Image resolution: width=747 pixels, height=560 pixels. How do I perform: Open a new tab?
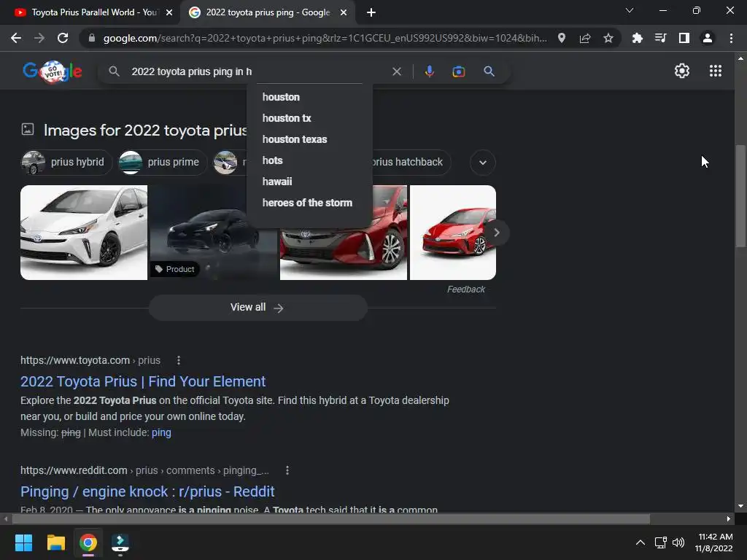click(x=371, y=13)
